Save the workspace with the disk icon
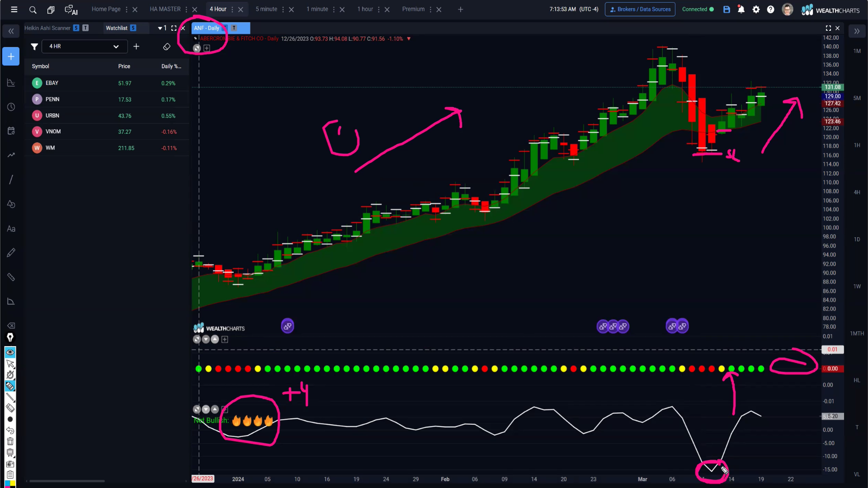The height and width of the screenshot is (488, 868). coord(726,9)
